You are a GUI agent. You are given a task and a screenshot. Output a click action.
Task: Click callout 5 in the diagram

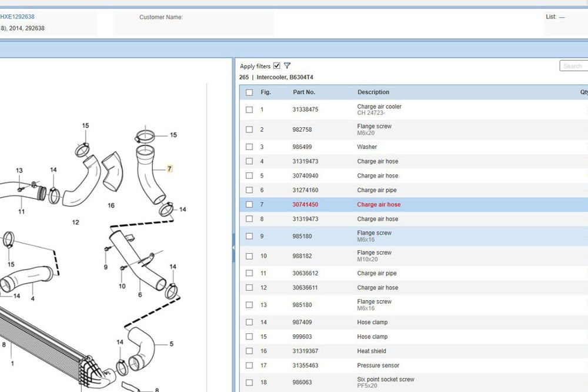(x=171, y=344)
